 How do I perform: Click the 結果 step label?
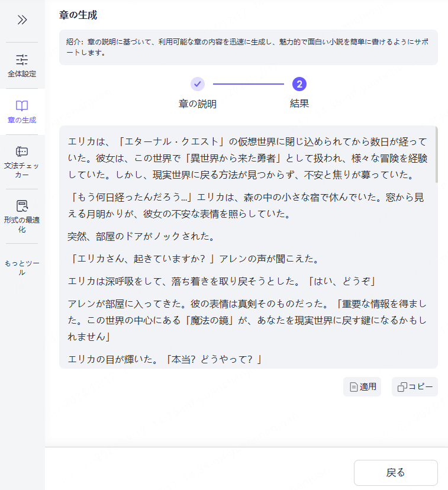point(299,104)
